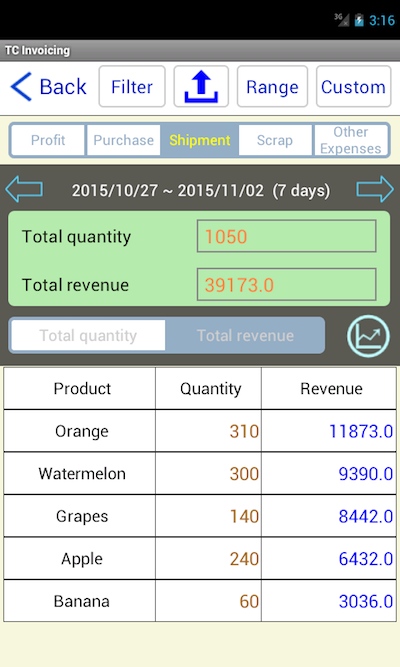Tap the 3G signal indicator

[x=341, y=20]
